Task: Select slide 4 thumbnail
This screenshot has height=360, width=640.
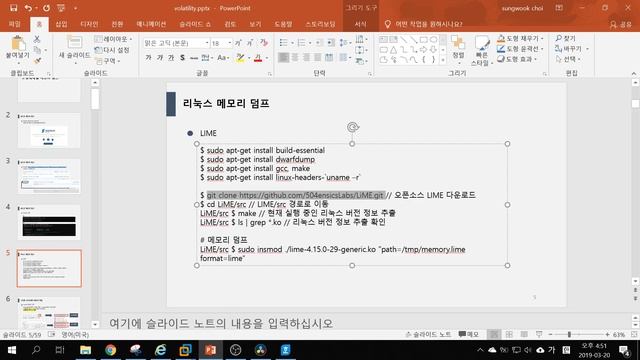Action: tap(49, 222)
